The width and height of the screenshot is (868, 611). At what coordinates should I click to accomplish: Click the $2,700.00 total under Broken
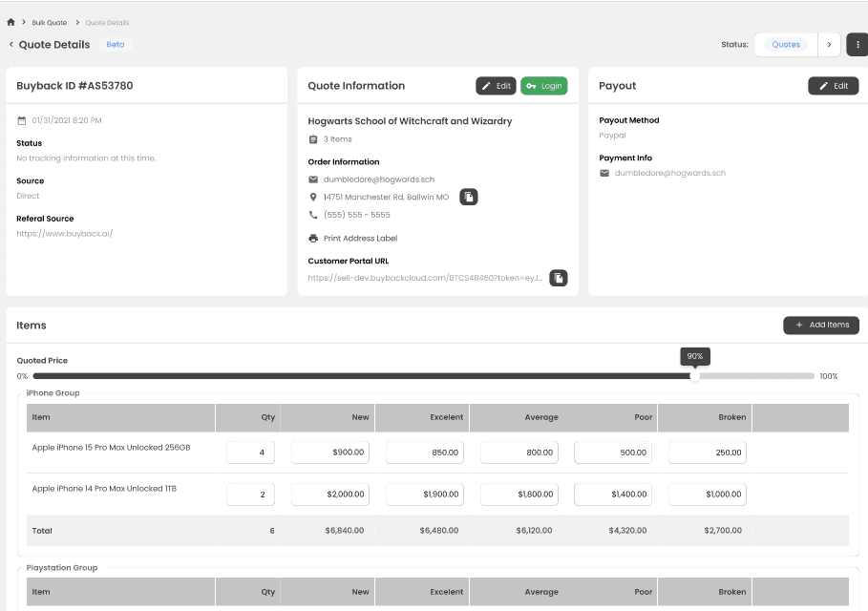(723, 530)
